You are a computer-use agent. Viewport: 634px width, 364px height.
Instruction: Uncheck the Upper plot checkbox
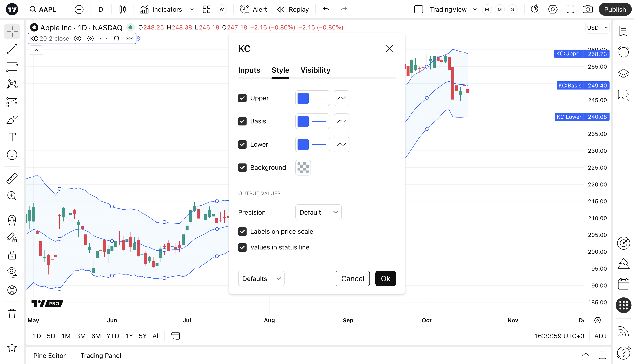point(242,98)
